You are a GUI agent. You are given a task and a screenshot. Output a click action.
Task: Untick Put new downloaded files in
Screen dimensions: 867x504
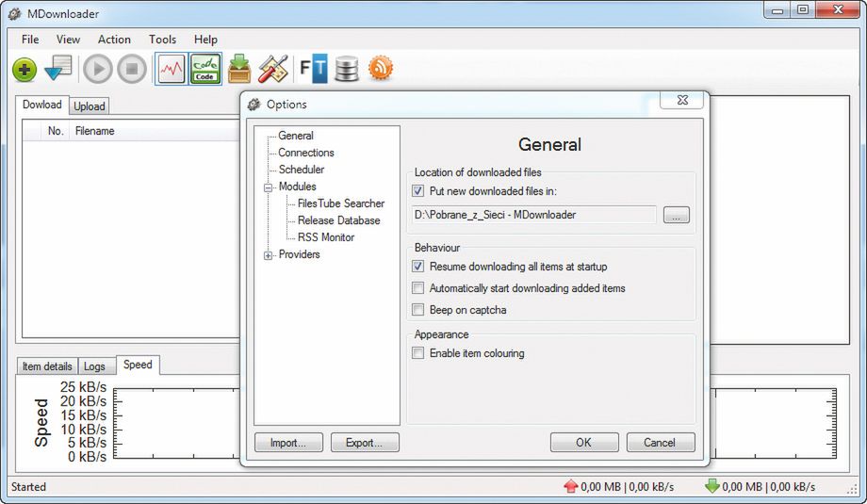coord(418,191)
